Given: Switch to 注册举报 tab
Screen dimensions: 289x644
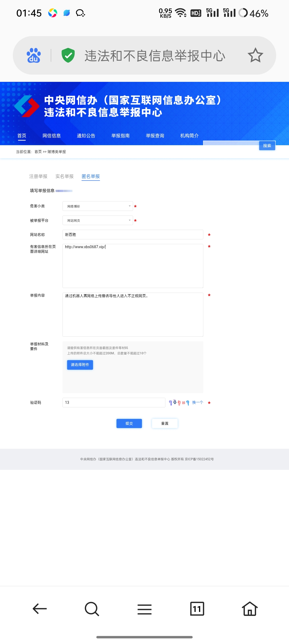Looking at the screenshot, I should [x=38, y=176].
